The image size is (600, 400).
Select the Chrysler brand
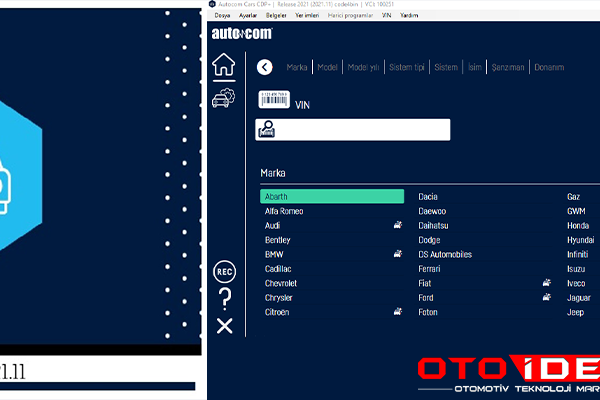[x=279, y=297]
